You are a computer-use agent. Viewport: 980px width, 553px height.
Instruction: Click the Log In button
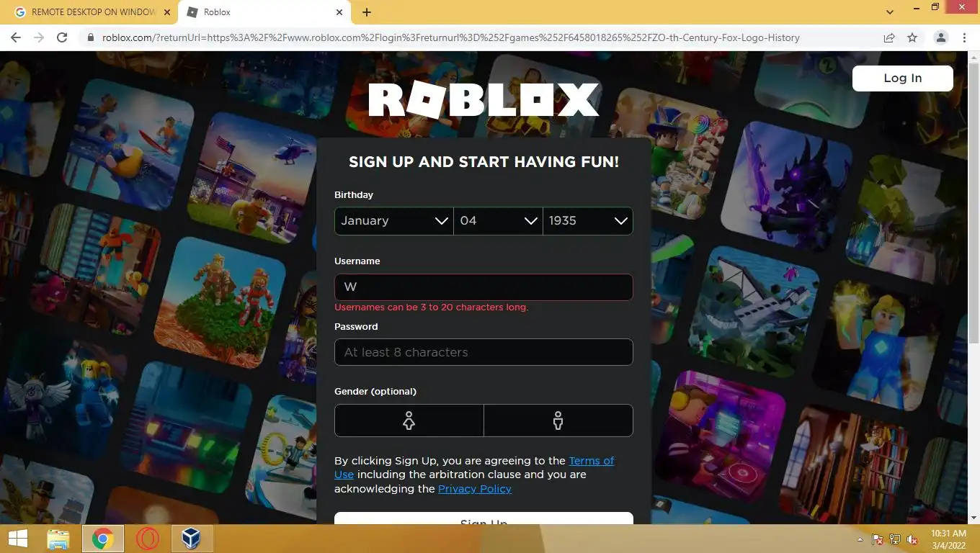[903, 78]
